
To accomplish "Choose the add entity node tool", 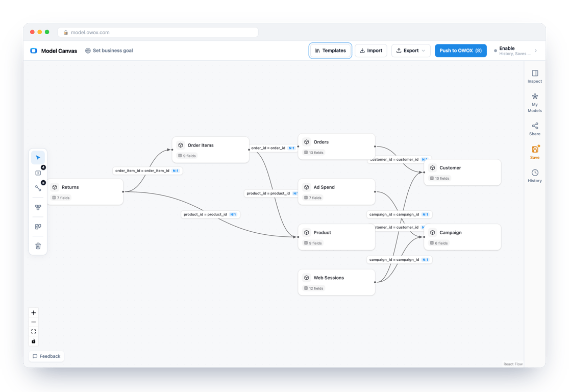I will tap(38, 173).
